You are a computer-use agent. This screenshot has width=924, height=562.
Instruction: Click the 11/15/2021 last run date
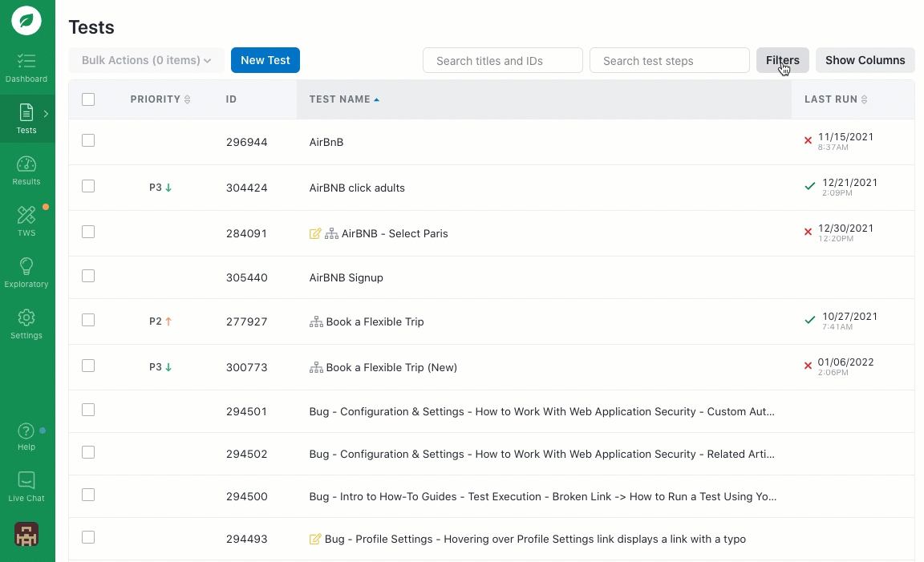[845, 136]
